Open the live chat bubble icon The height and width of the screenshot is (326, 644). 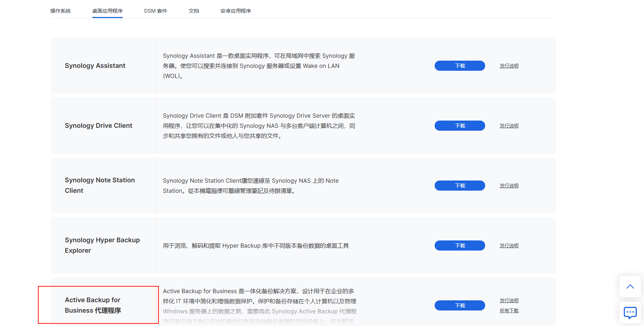[630, 312]
